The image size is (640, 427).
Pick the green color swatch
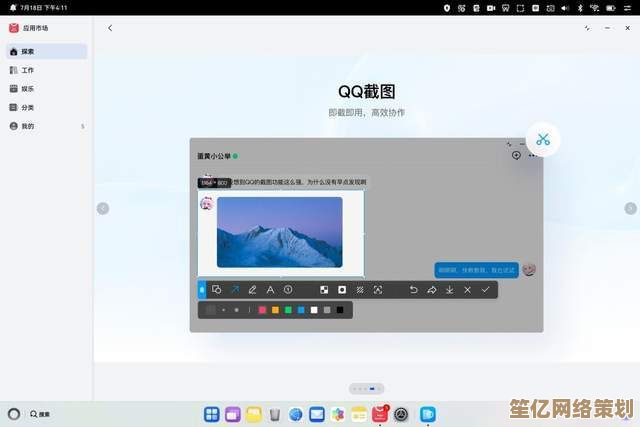[288, 310]
